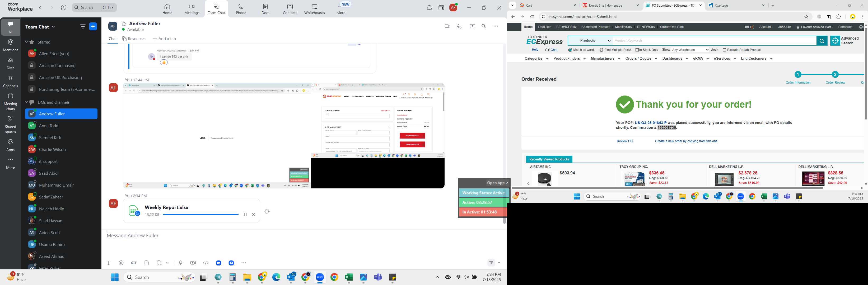868x285 pixels.
Task: Pause the Weekly Report.xlsx upload
Action: coord(245,214)
